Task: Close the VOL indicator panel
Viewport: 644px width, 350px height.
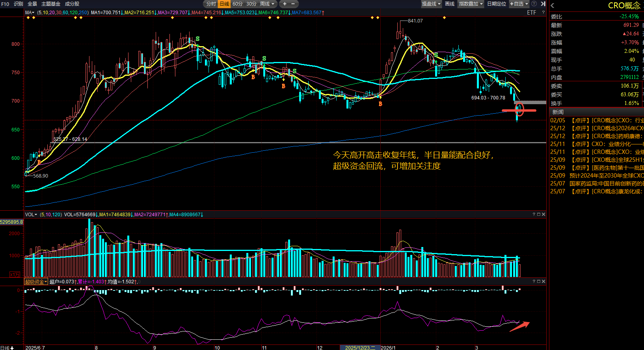Action: [543, 214]
